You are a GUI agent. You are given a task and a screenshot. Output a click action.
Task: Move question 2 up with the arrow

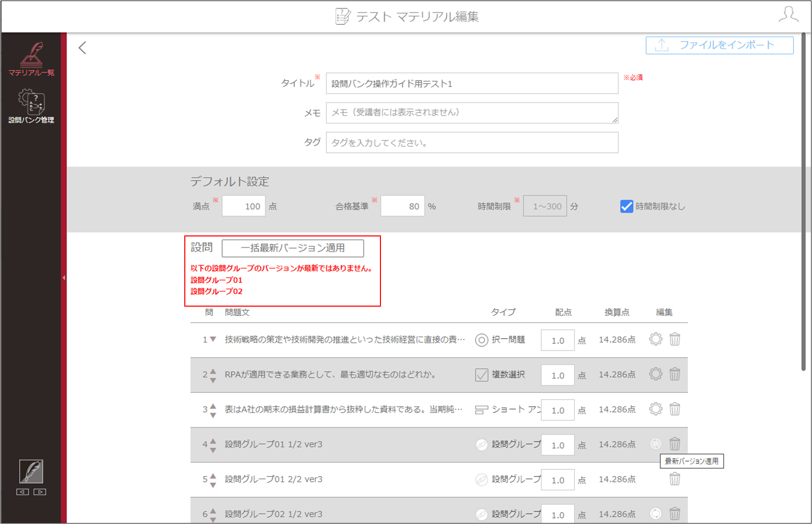[213, 370]
